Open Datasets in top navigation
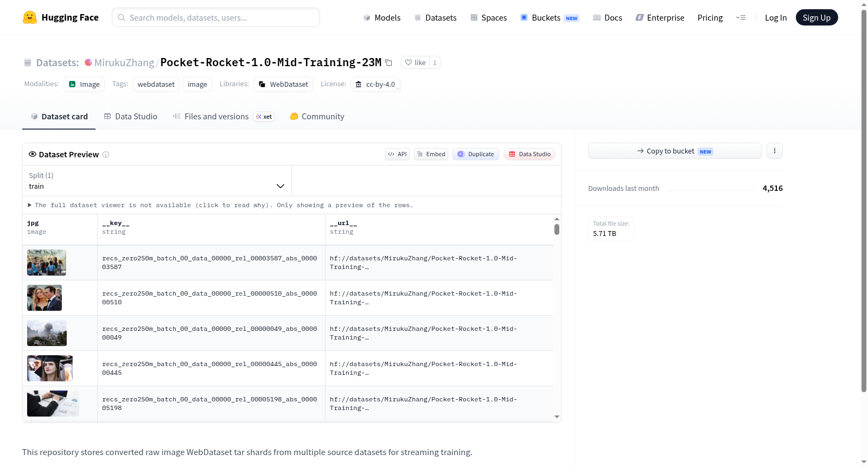This screenshot has height=467, width=868. pos(435,17)
